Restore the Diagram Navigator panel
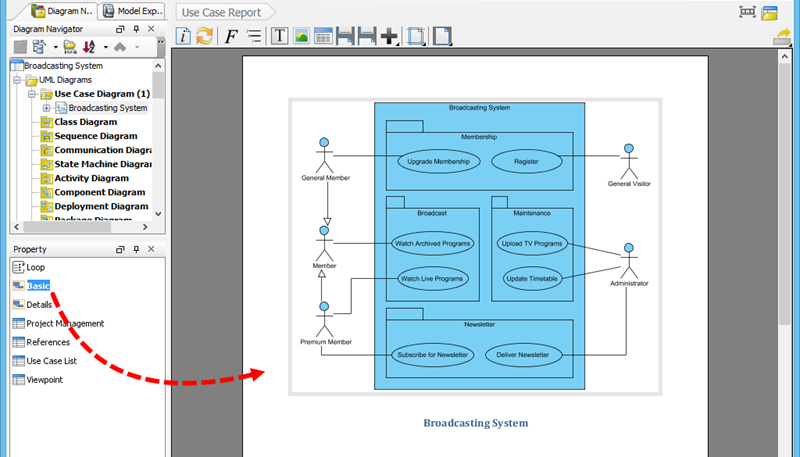Image resolution: width=800 pixels, height=457 pixels. click(120, 29)
